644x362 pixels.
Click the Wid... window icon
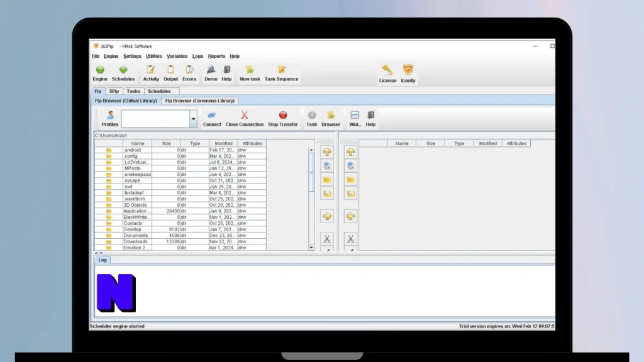pos(355,116)
